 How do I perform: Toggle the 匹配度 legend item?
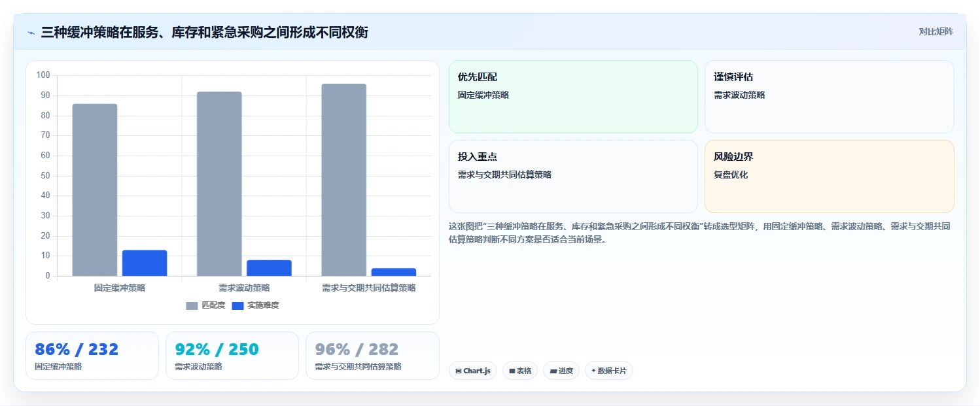[205, 305]
